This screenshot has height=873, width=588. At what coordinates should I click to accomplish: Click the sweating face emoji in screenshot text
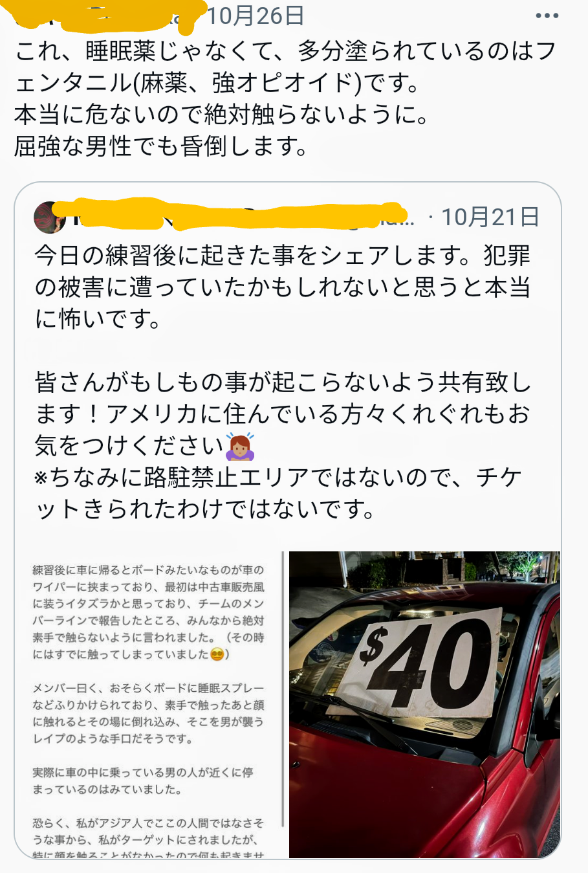pos(217,654)
